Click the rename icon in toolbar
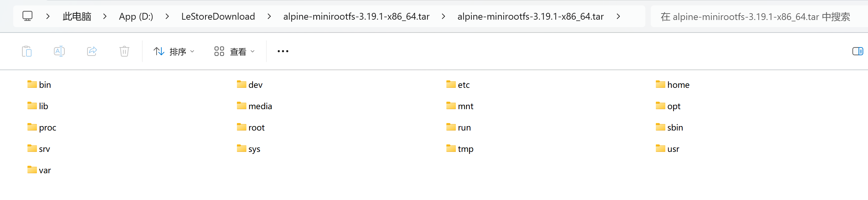The height and width of the screenshot is (200, 868). pos(59,52)
